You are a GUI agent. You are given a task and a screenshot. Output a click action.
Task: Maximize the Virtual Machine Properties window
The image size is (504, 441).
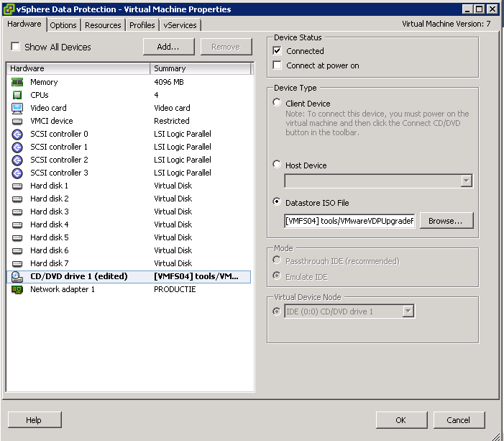click(480, 9)
